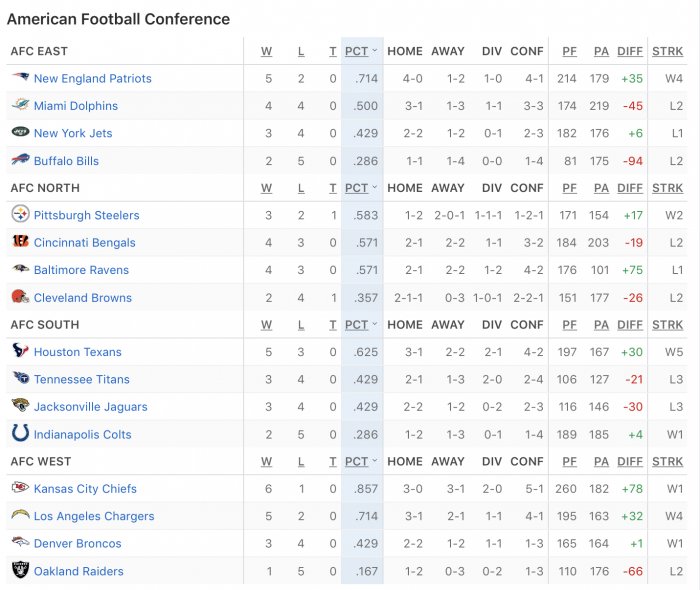The width and height of the screenshot is (700, 590).
Task: Sort AFC South by STRK column
Action: (667, 325)
